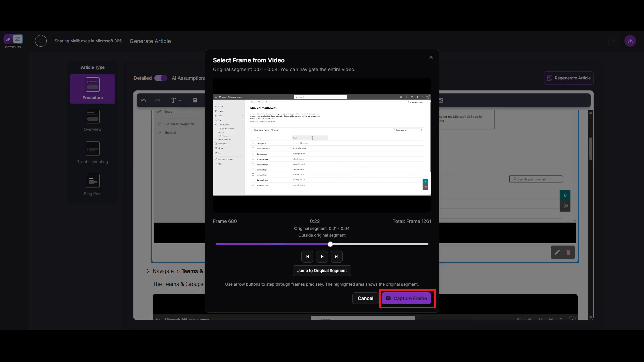Click the download icon at top right
Image resolution: width=644 pixels, height=362 pixels.
[630, 41]
